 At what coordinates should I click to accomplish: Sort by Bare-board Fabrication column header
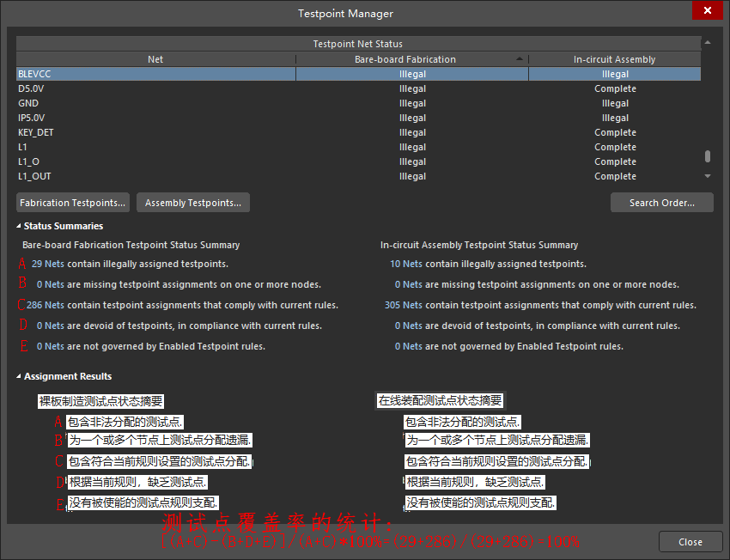pos(405,59)
